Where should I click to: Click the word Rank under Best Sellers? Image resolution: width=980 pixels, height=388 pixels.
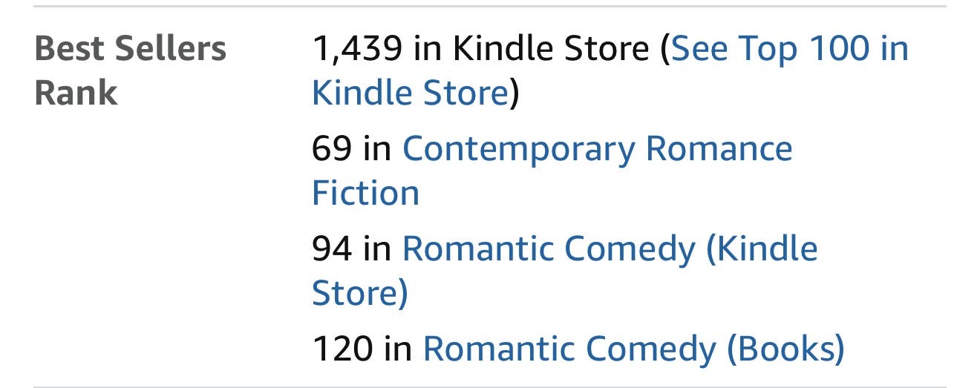coord(76,93)
